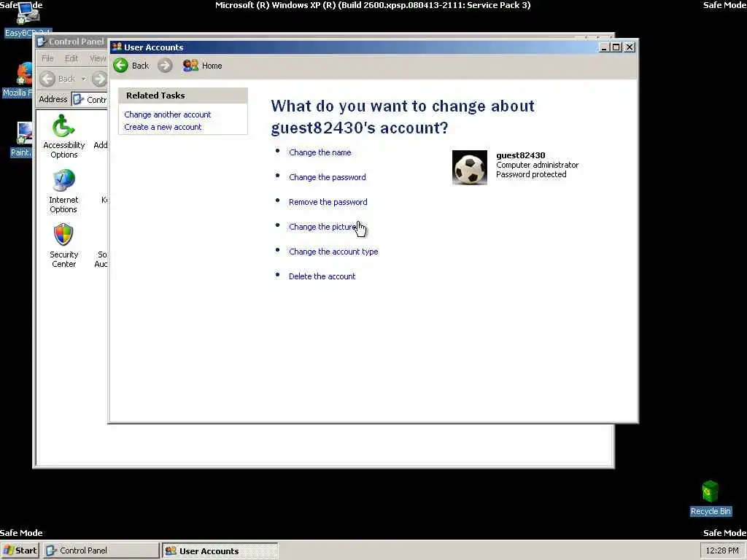Open Accessibility Options in Control Panel
Screen dimensions: 747x560
(x=64, y=136)
